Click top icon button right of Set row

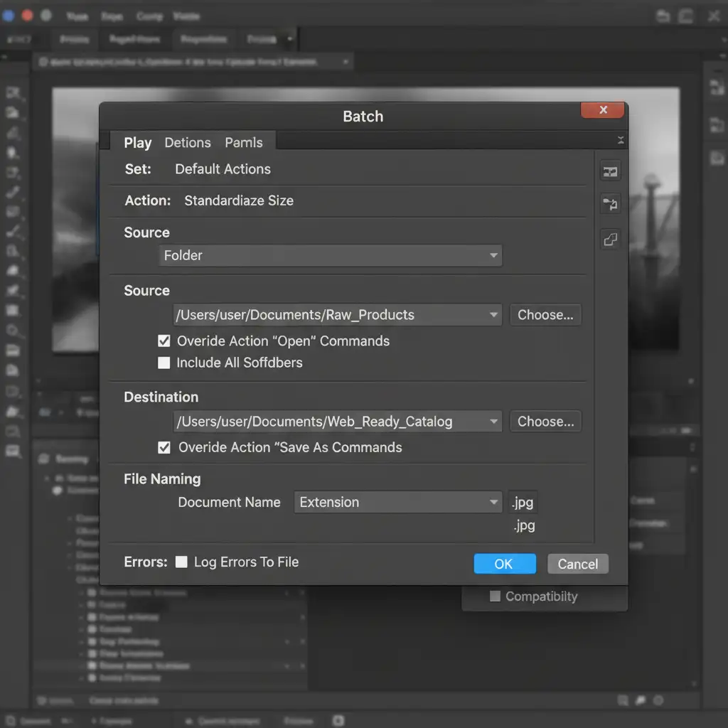pos(610,171)
